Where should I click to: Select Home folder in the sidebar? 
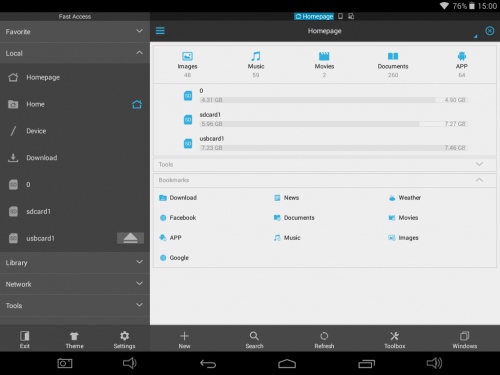pyautogui.click(x=75, y=104)
